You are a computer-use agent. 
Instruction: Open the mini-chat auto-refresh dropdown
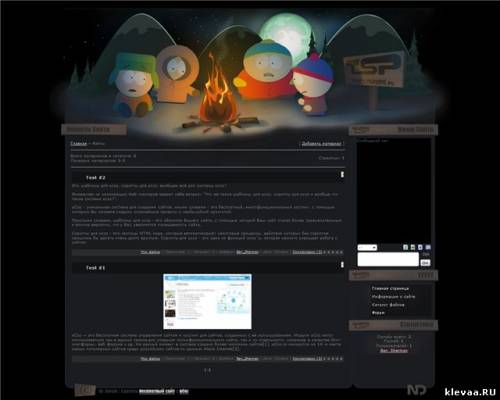(367, 247)
